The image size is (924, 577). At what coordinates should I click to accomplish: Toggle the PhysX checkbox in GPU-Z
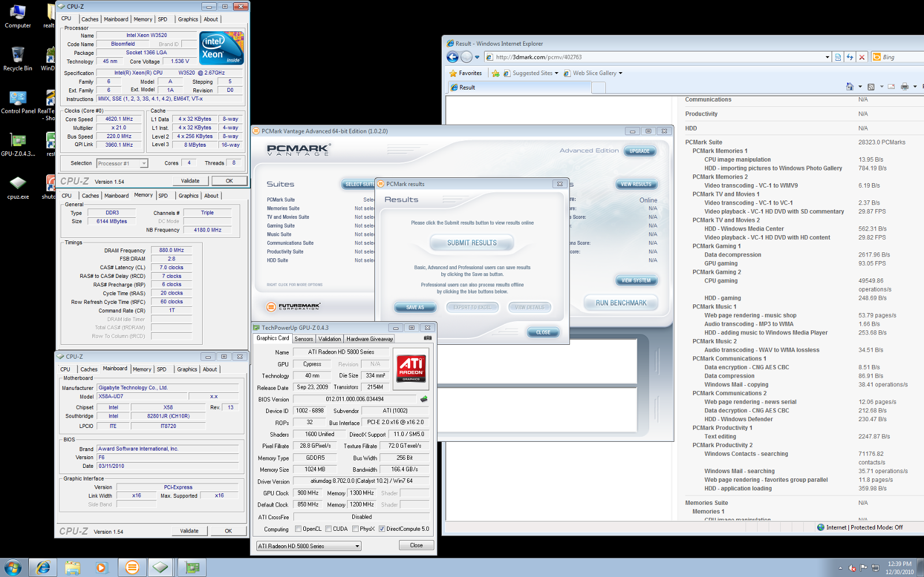355,529
